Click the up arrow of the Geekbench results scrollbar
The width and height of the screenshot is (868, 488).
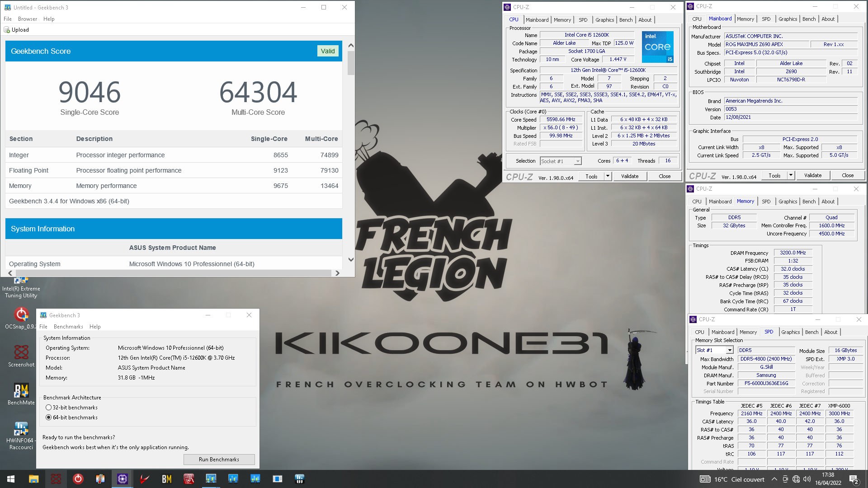pyautogui.click(x=351, y=46)
